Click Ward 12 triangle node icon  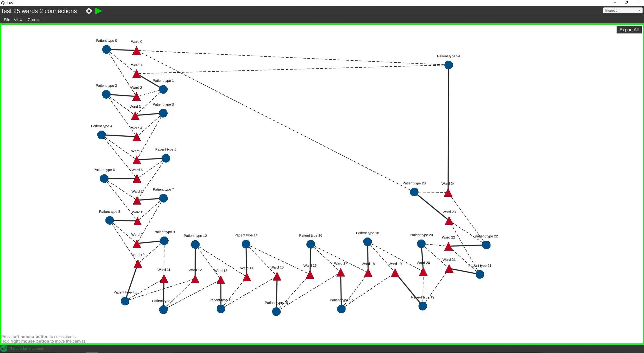(x=195, y=279)
